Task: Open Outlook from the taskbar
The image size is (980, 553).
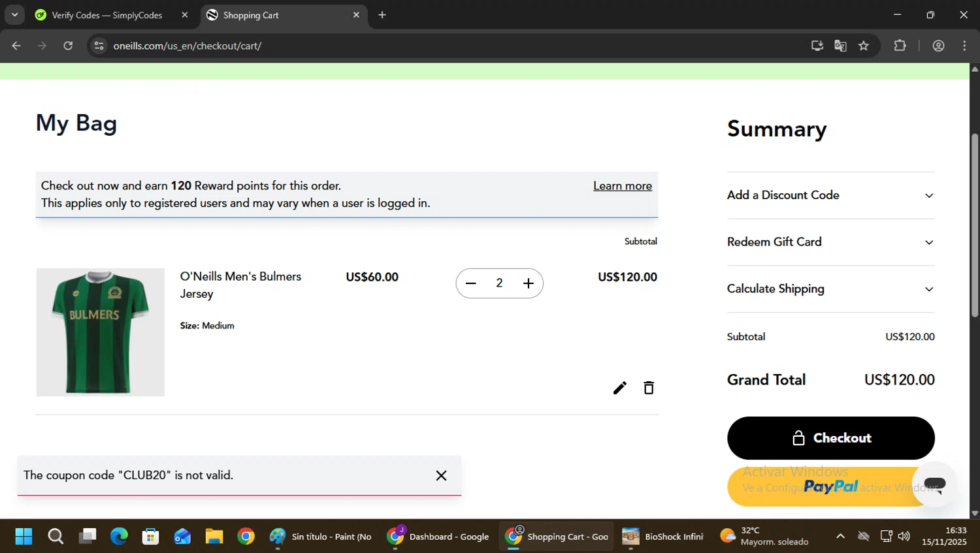Action: click(x=182, y=537)
